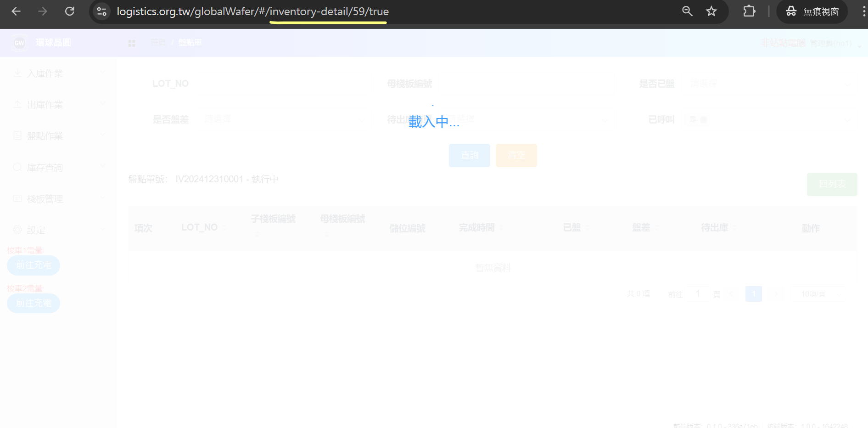The height and width of the screenshot is (428, 868).
Task: Open the 是否盤差 select dropdown
Action: (284, 119)
